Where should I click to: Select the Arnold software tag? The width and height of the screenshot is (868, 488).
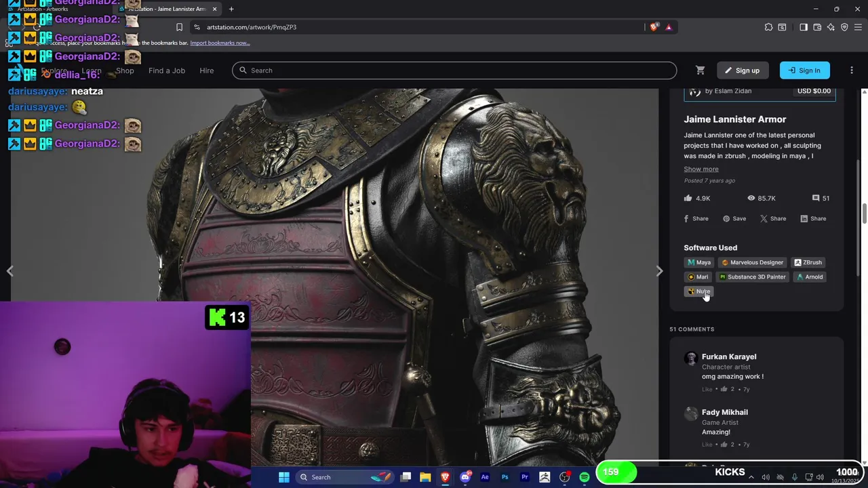click(x=810, y=277)
